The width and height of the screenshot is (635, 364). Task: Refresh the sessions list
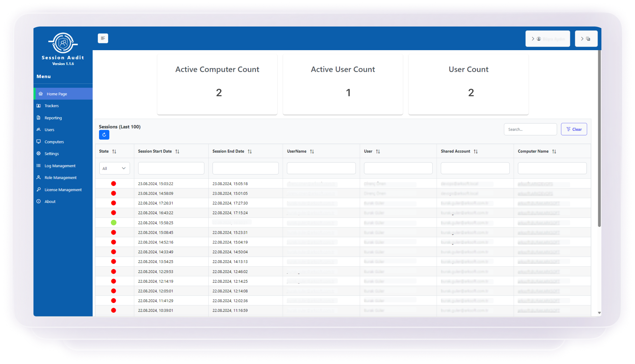tap(104, 135)
